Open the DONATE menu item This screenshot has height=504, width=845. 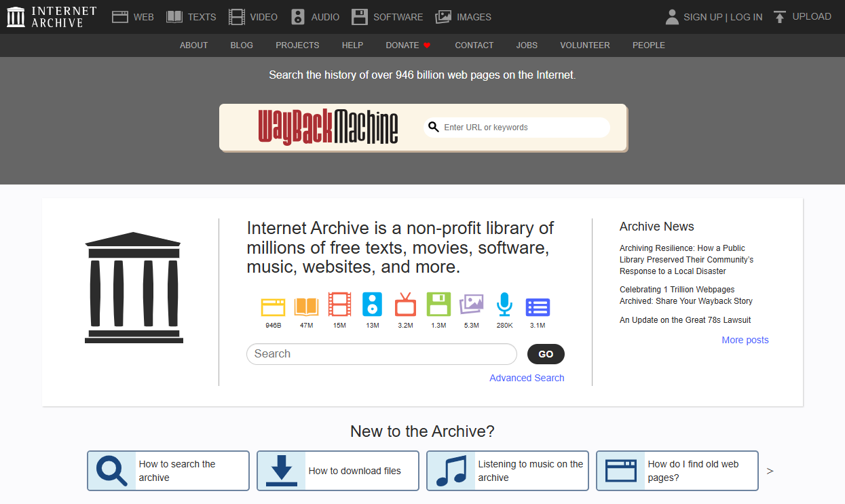click(402, 45)
